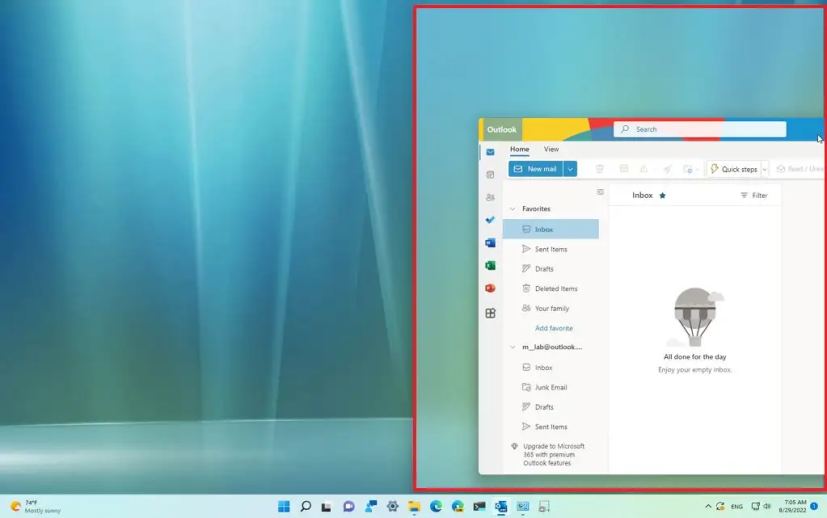Collapse the Favorites folder group
Screen dimensions: 827x518
pyautogui.click(x=512, y=209)
